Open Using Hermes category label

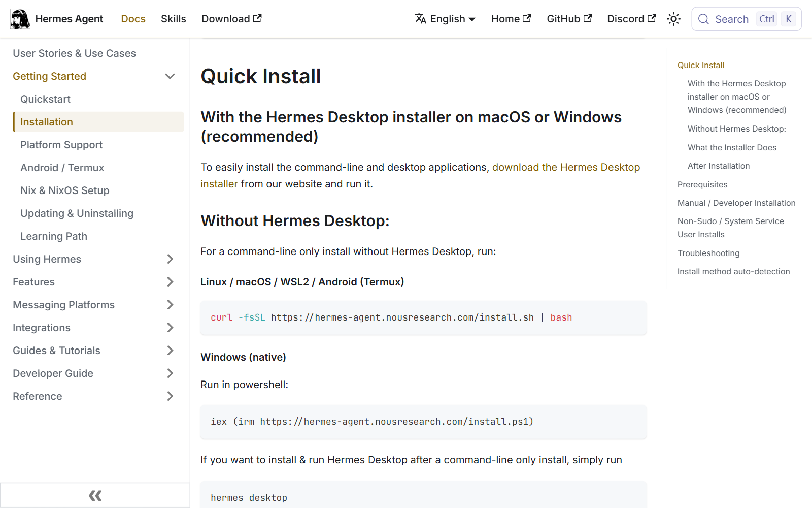(x=47, y=259)
